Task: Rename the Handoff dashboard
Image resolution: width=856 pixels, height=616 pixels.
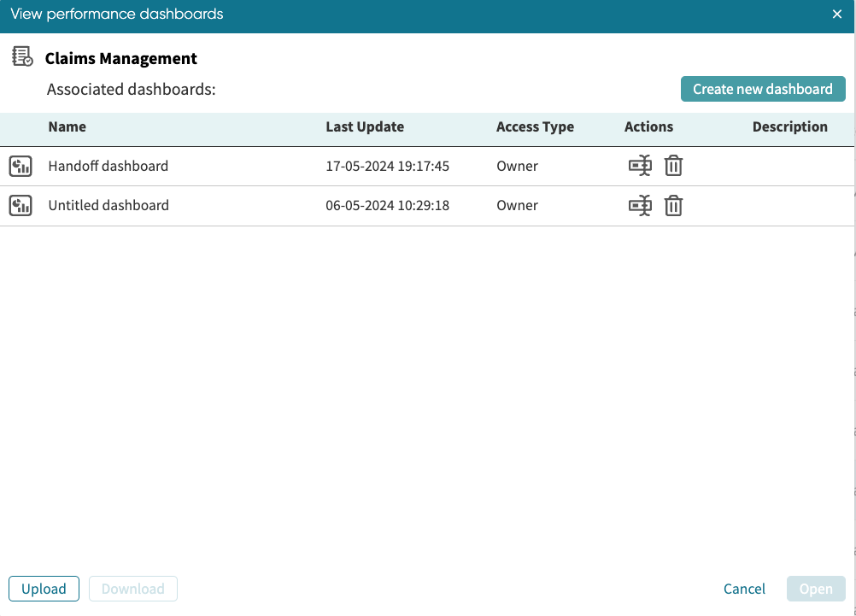Action: coord(640,166)
